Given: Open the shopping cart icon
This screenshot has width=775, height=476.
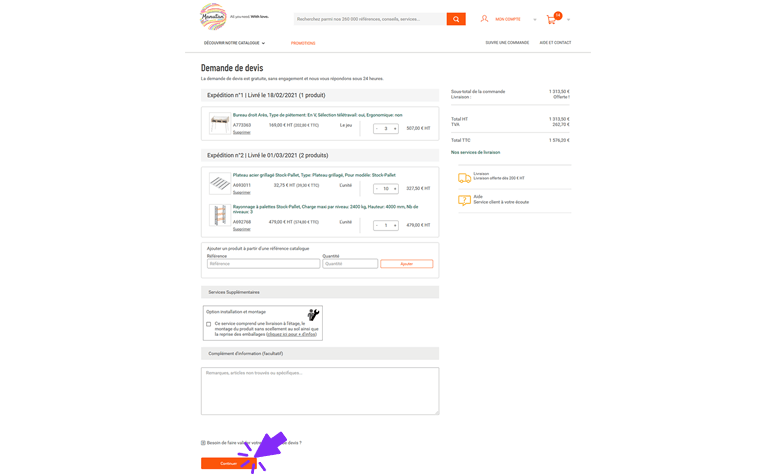Looking at the screenshot, I should tap(551, 20).
